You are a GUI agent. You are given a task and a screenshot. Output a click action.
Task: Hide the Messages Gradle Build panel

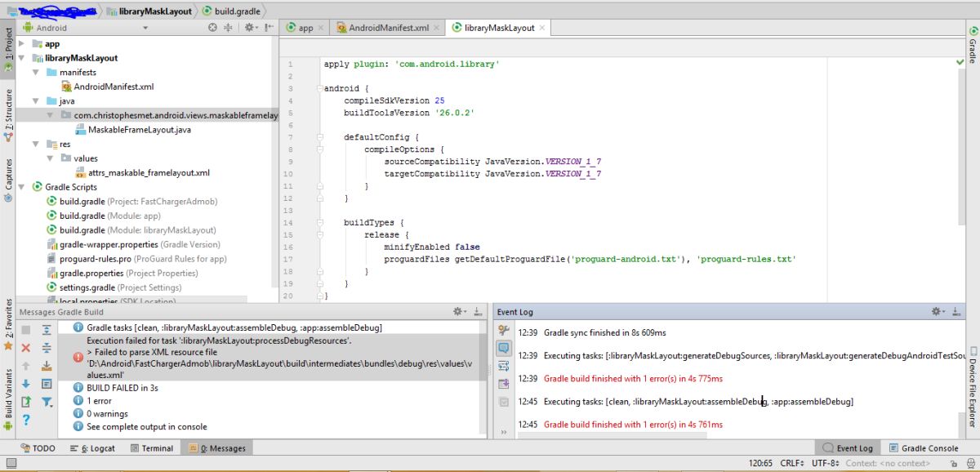[478, 312]
